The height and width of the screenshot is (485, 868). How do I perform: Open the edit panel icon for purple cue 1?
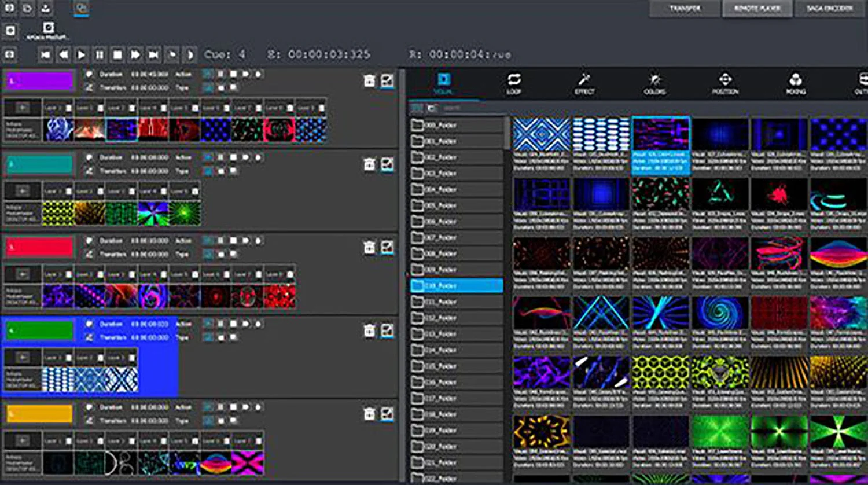tap(387, 81)
